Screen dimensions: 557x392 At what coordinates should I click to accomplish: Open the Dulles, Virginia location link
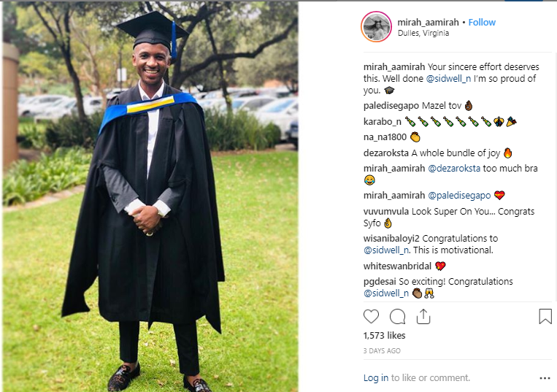click(x=423, y=33)
